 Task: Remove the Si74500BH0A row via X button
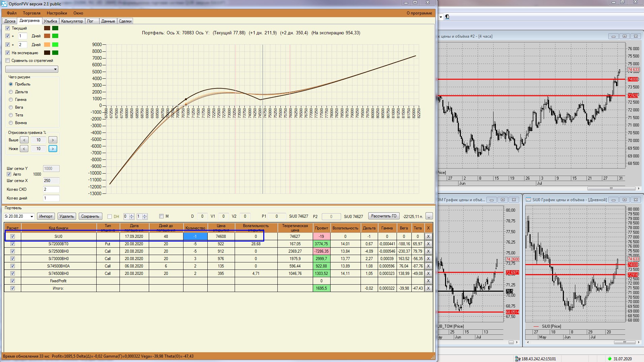[428, 266]
